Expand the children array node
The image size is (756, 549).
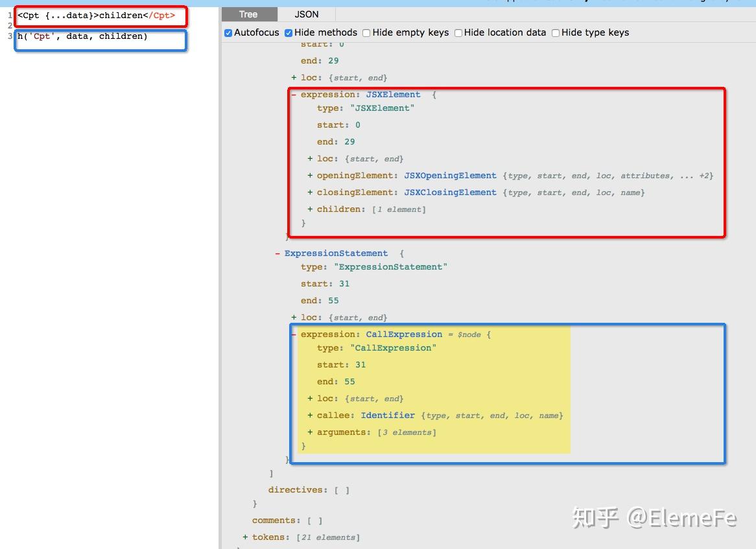pyautogui.click(x=310, y=209)
